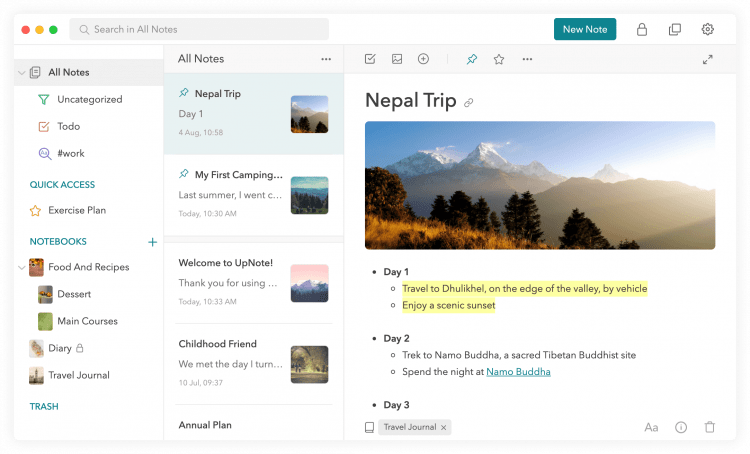Click the notebook icon in note footer

[x=369, y=427]
